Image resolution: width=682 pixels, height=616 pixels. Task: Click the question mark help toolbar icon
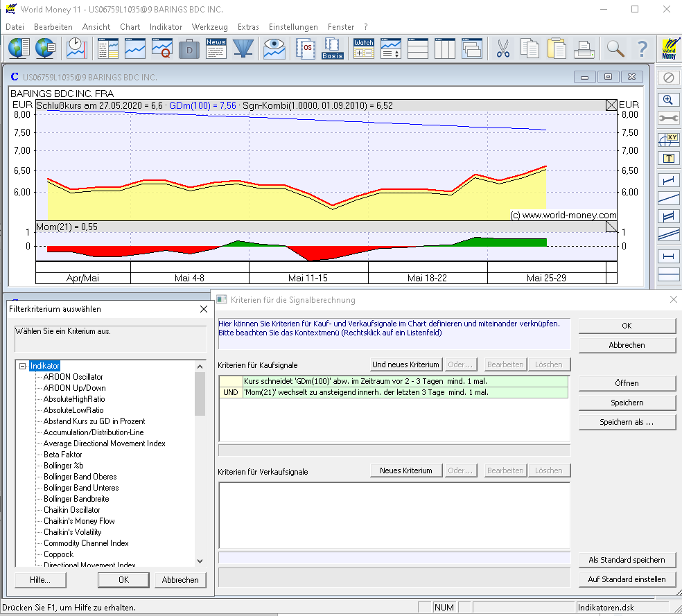(x=642, y=48)
